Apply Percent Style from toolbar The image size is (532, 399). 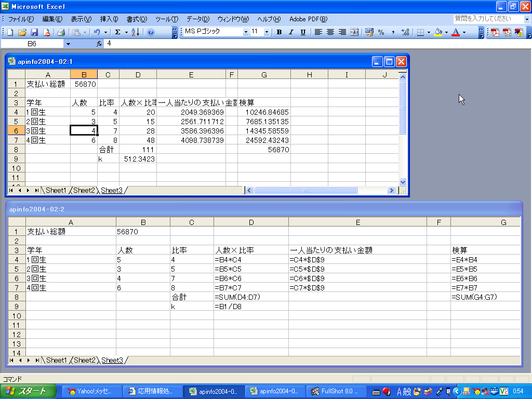381,32
